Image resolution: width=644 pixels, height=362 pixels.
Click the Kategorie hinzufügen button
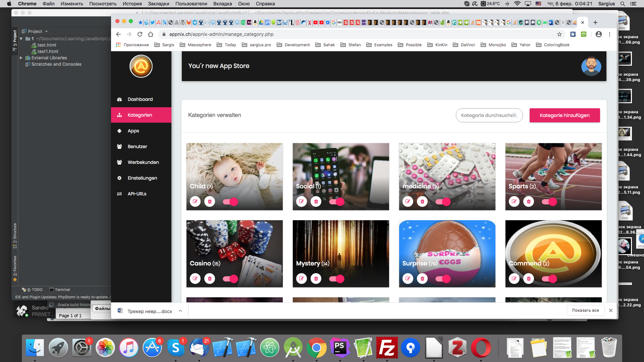pyautogui.click(x=565, y=115)
